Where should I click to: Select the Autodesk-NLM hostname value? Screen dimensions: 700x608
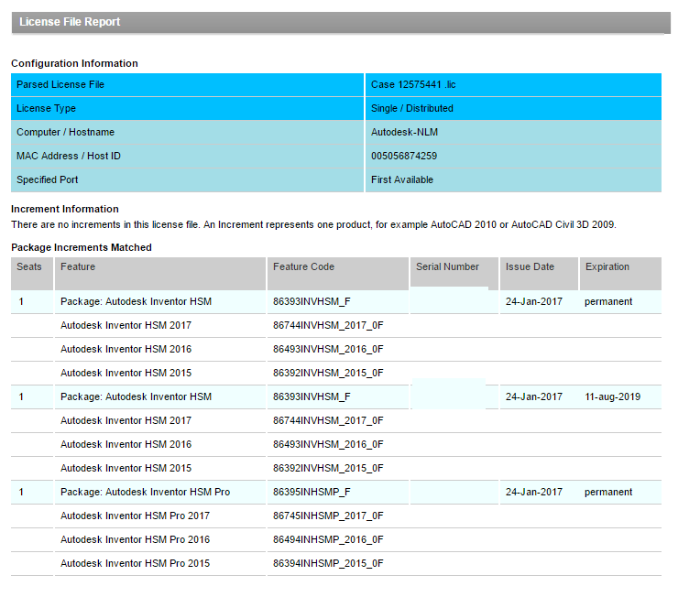[x=404, y=132]
